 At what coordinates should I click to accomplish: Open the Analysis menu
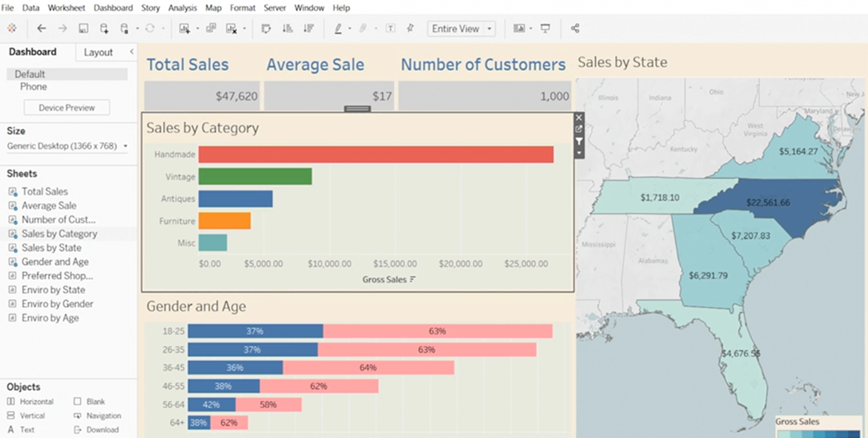182,8
